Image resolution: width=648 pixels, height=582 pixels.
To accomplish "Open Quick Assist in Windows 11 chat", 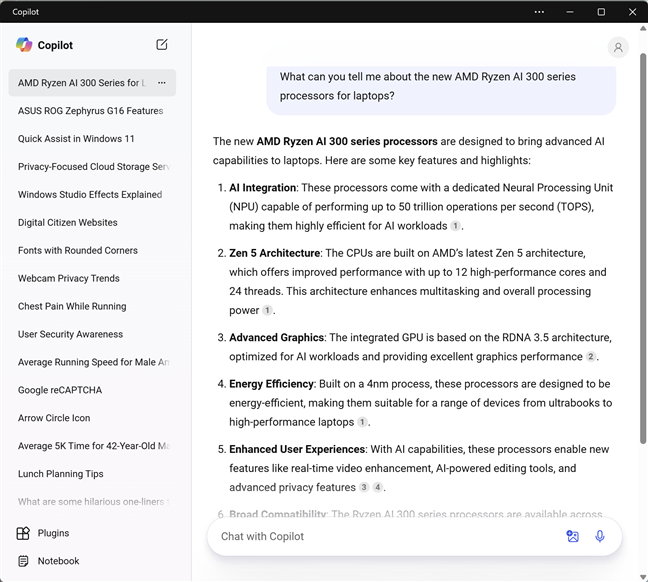I will pyautogui.click(x=92, y=138).
